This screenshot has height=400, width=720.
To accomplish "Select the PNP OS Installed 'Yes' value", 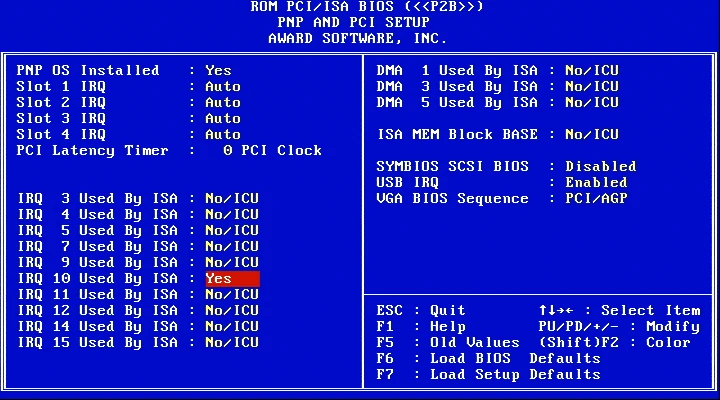I will [x=218, y=70].
